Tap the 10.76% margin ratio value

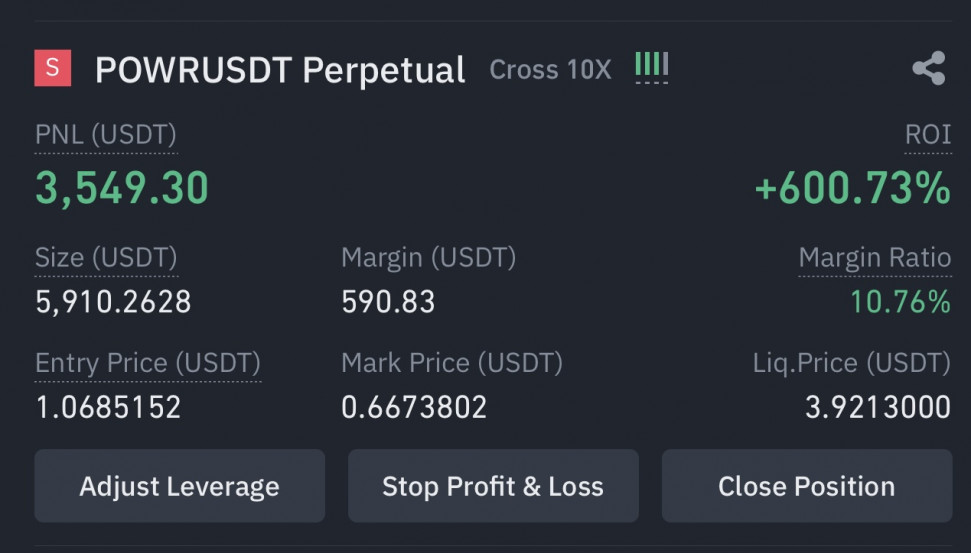900,302
